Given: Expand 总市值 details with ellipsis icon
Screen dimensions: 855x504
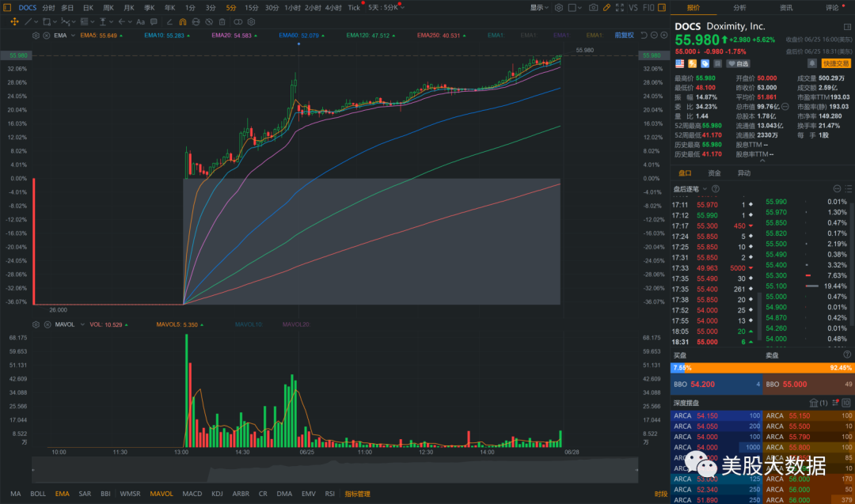Looking at the screenshot, I should (785, 107).
